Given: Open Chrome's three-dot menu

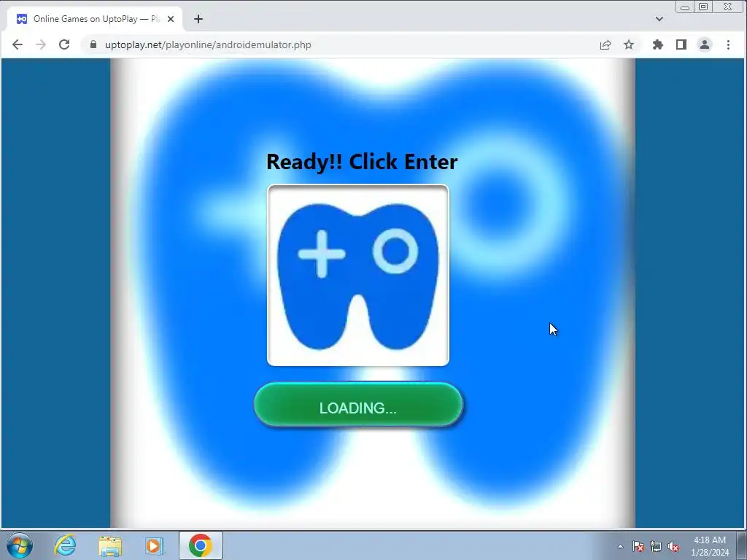Looking at the screenshot, I should 728,44.
